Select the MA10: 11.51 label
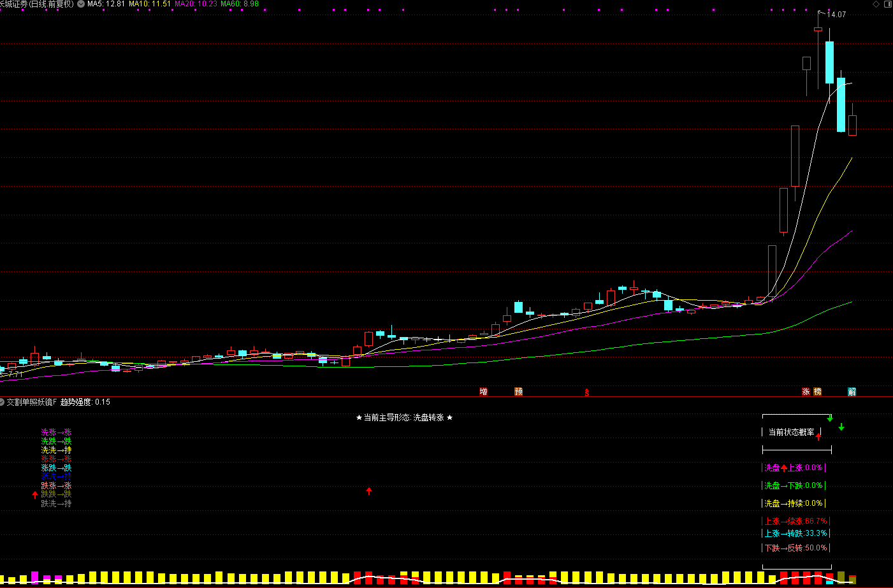 click(x=150, y=4)
